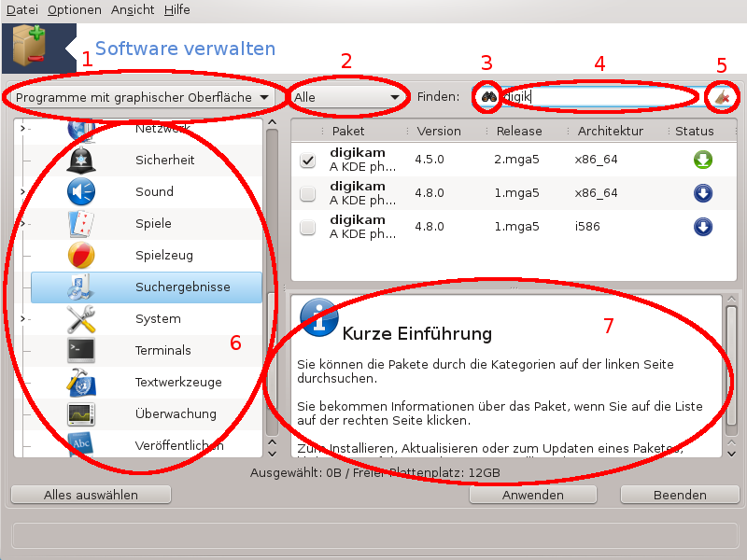The width and height of the screenshot is (747, 560).
Task: Check the digikam 4.8.0 x86_64 package checkbox
Action: click(308, 193)
